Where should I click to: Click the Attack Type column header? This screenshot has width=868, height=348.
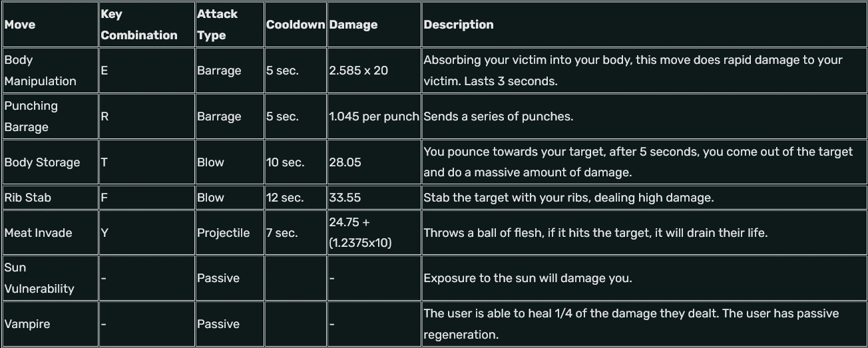pyautogui.click(x=217, y=25)
